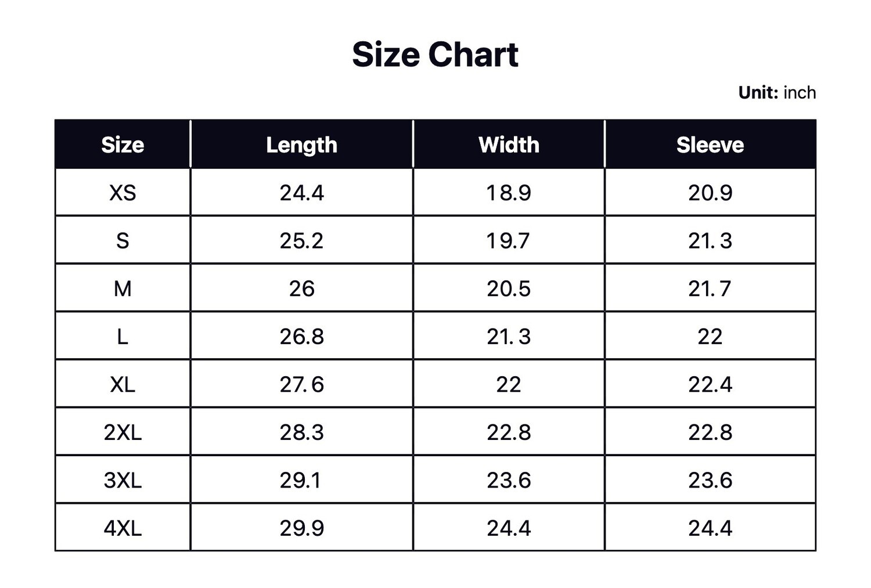Image resolution: width=871 pixels, height=588 pixels.
Task: Click the 3XL length value 29.1
Action: pyautogui.click(x=300, y=480)
